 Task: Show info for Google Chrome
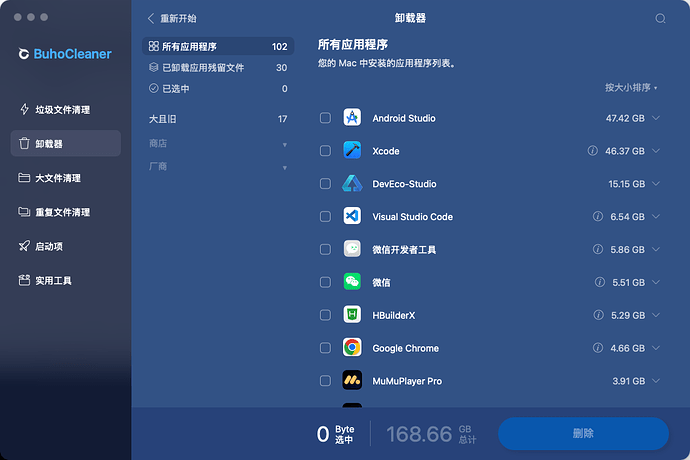coord(598,348)
